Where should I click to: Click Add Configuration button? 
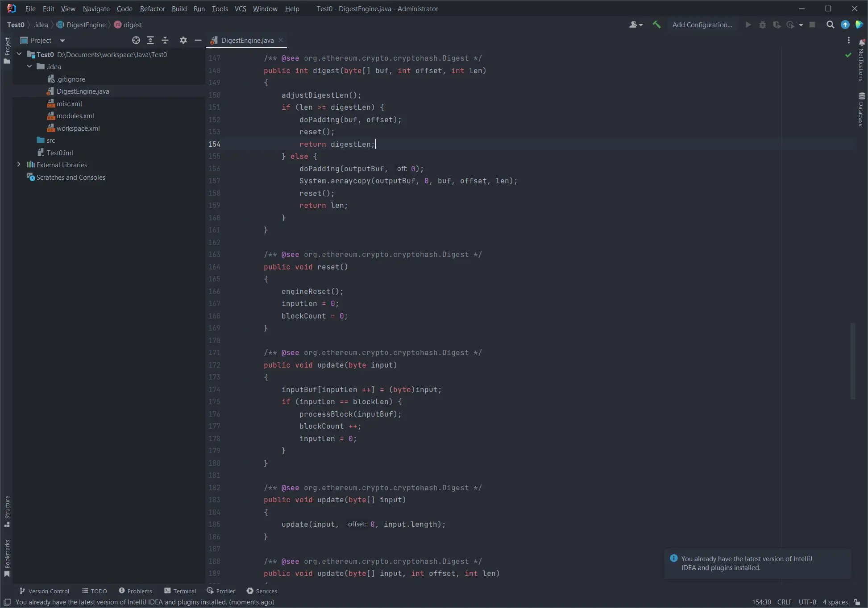[x=702, y=25]
